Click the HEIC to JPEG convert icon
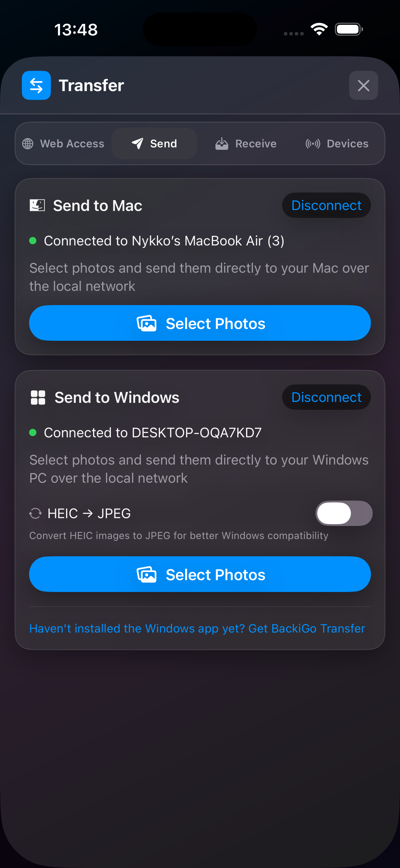Image resolution: width=400 pixels, height=868 pixels. 35,513
